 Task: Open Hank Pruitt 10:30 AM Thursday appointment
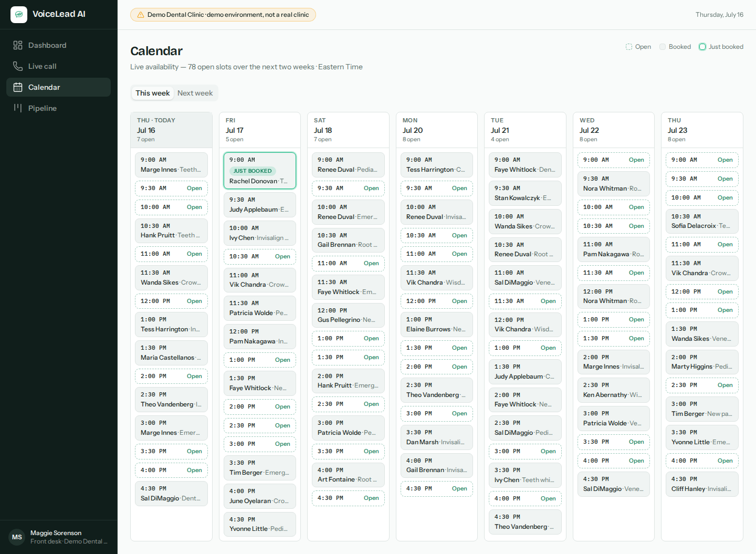tap(171, 231)
